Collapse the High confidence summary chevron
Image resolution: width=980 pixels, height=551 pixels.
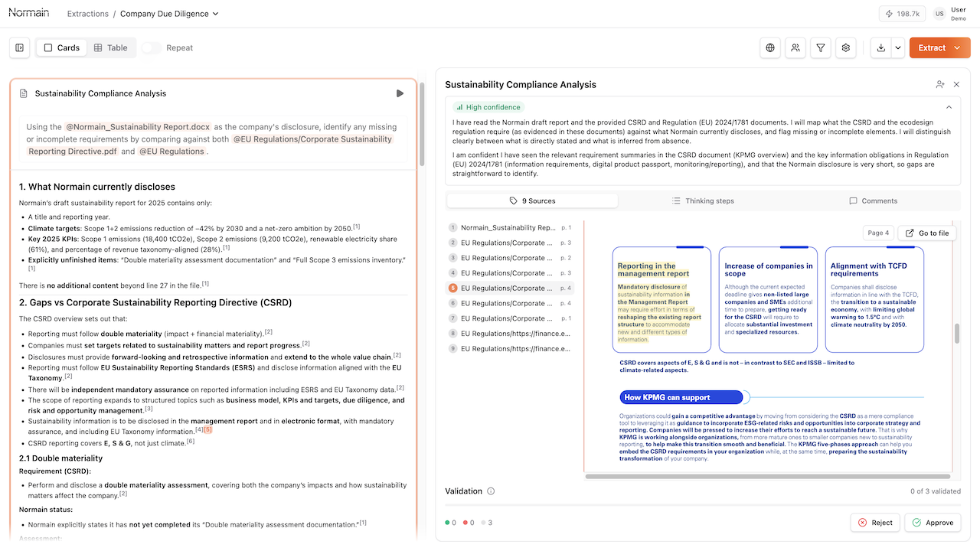tap(949, 107)
